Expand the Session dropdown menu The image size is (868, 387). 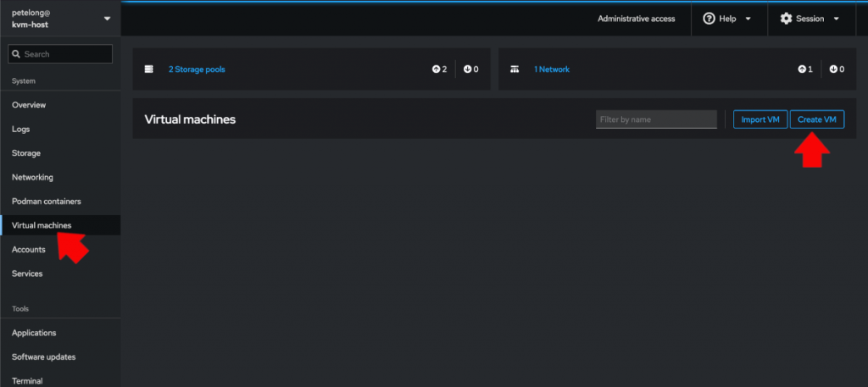pyautogui.click(x=810, y=19)
